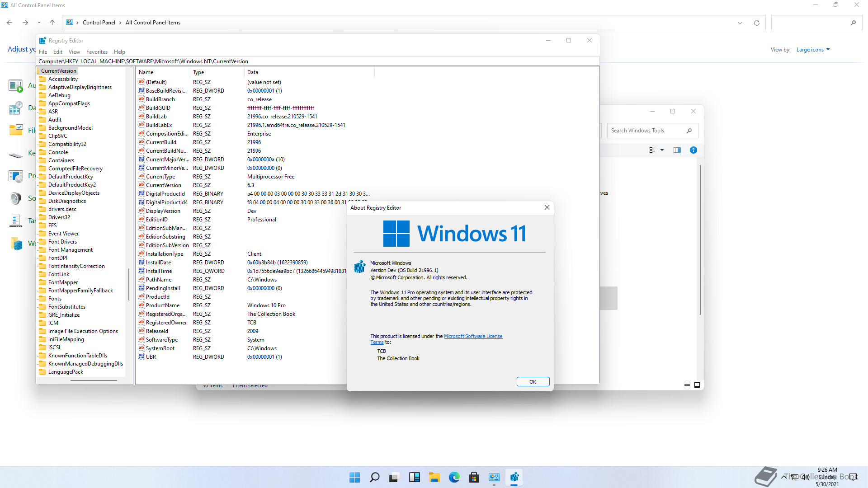The image size is (868, 488).
Task: Select the AppCompatFlags key
Action: click(x=69, y=103)
